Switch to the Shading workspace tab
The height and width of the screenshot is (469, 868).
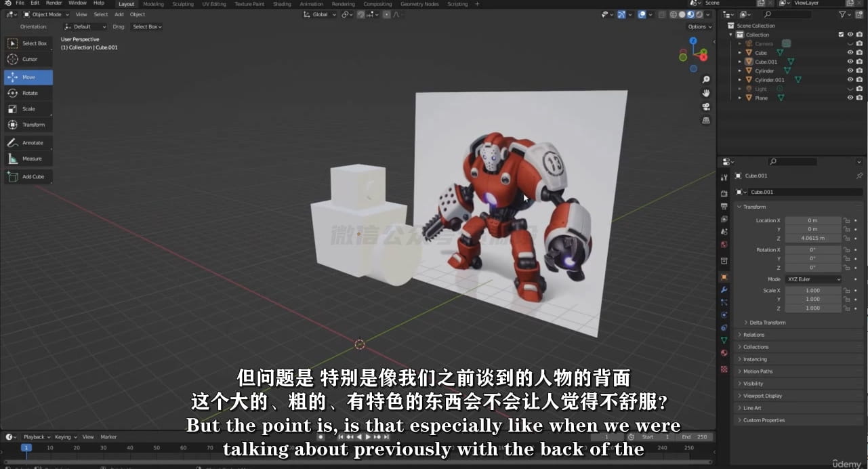pyautogui.click(x=282, y=4)
